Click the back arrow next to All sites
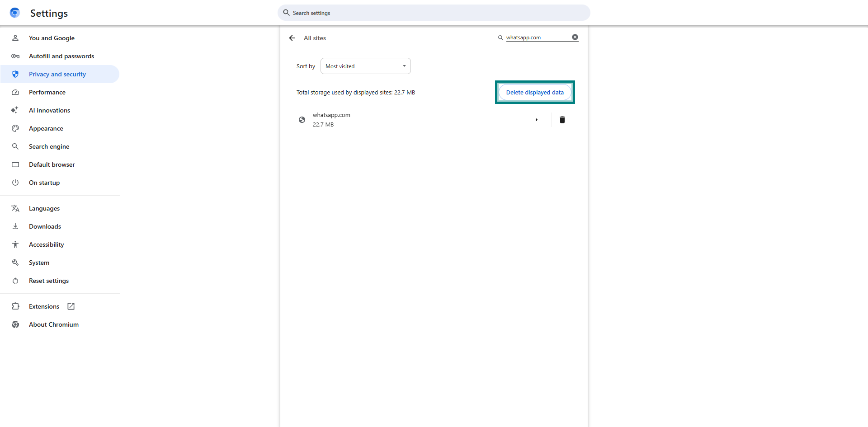868x427 pixels. tap(292, 38)
